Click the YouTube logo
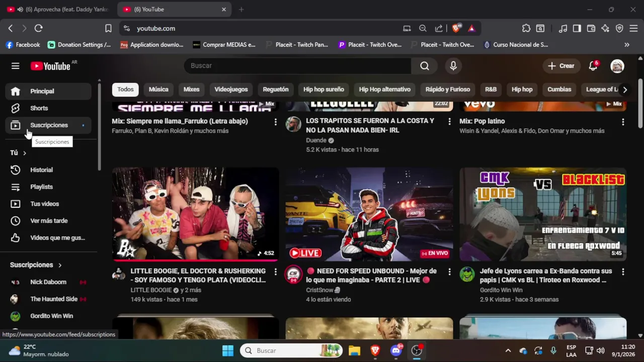The image size is (644, 362). [50, 66]
